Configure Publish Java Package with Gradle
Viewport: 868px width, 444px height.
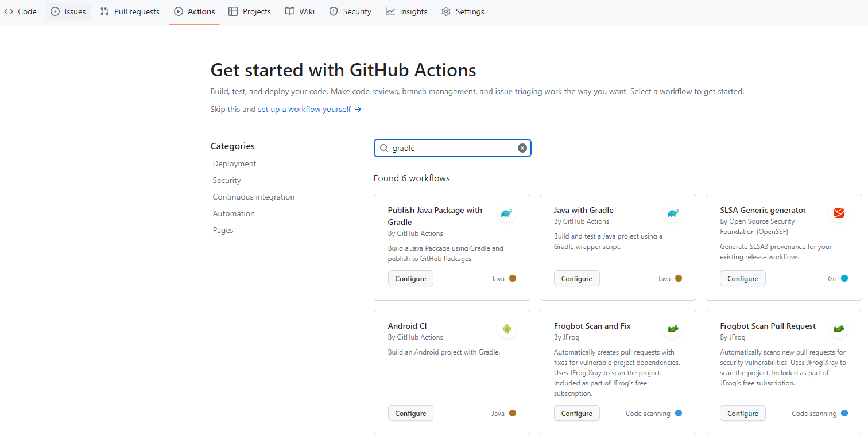coord(410,278)
